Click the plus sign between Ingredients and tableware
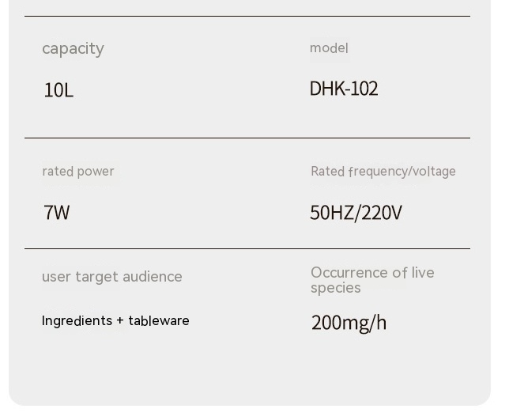Viewport: 509px width, 420px height. tap(120, 321)
